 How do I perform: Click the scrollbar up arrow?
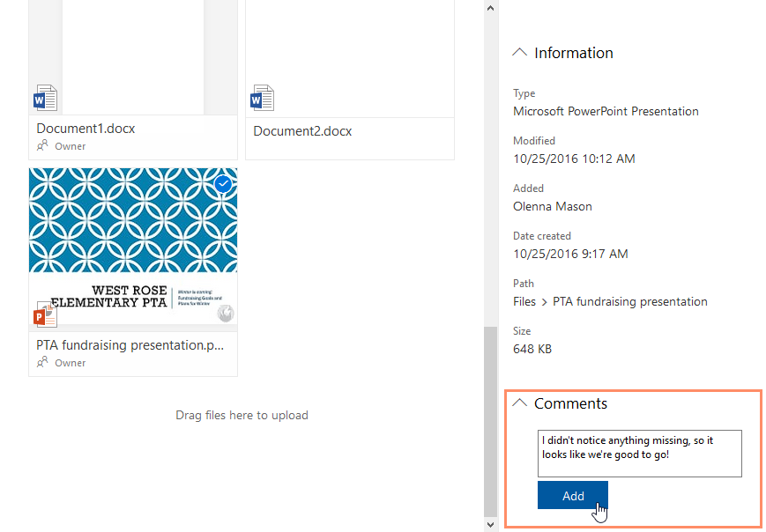tap(491, 7)
